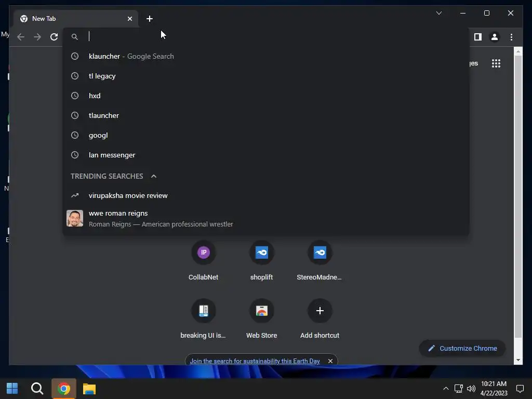Click the scrollbar down arrow
Screen dimensions: 532x399
518,360
